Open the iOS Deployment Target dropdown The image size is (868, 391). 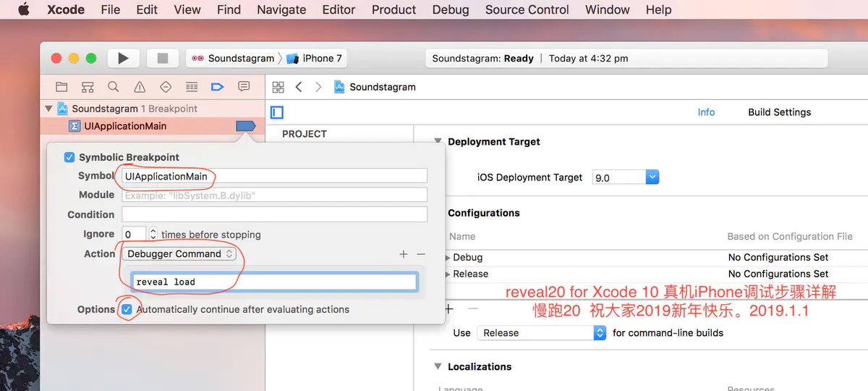pos(626,177)
